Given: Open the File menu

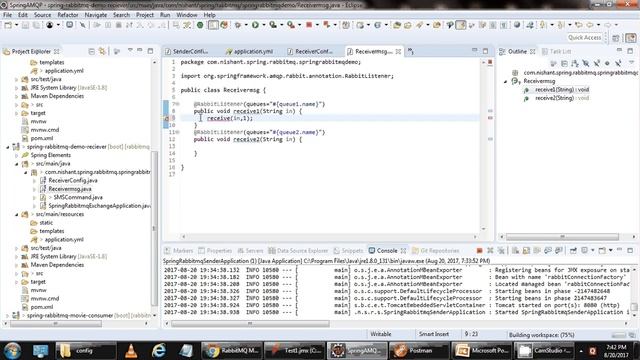Looking at the screenshot, I should 7,15.
